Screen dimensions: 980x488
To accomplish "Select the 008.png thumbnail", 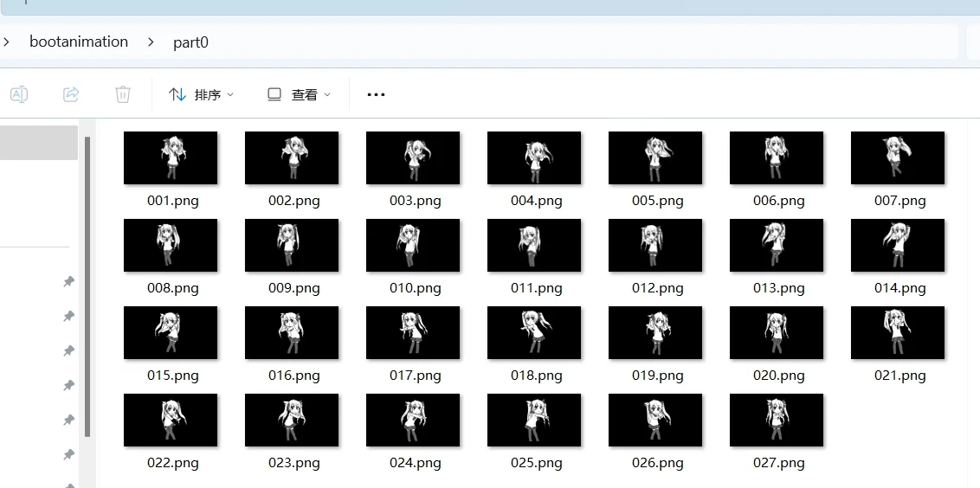I will (x=171, y=245).
